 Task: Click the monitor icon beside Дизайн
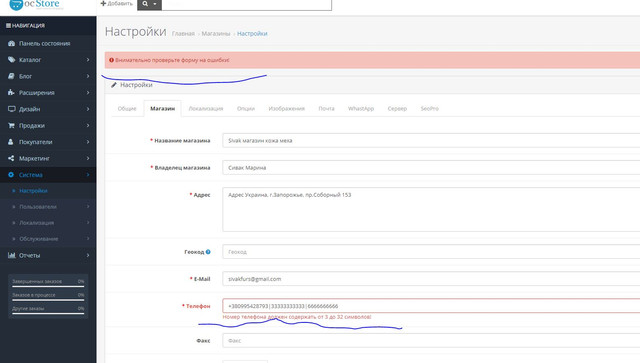(11, 109)
